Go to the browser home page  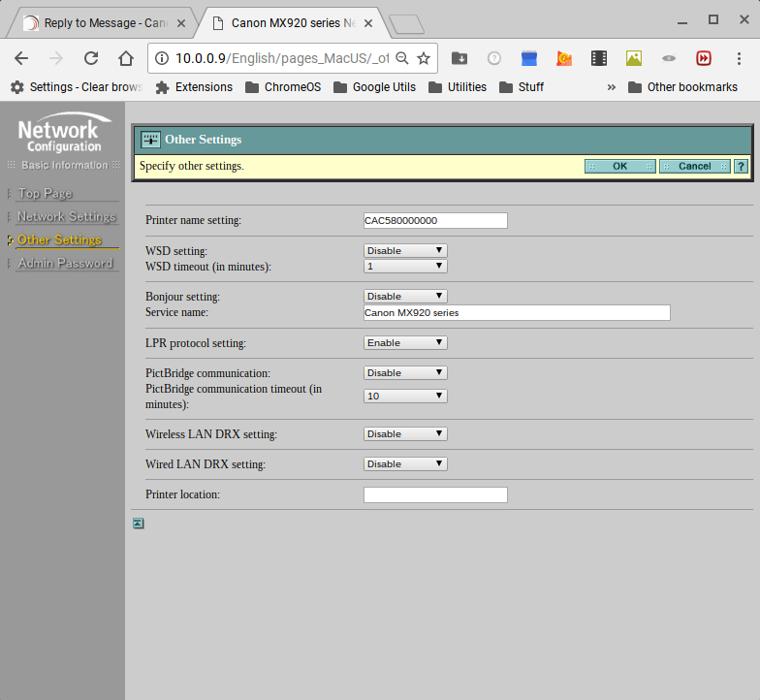(x=126, y=58)
